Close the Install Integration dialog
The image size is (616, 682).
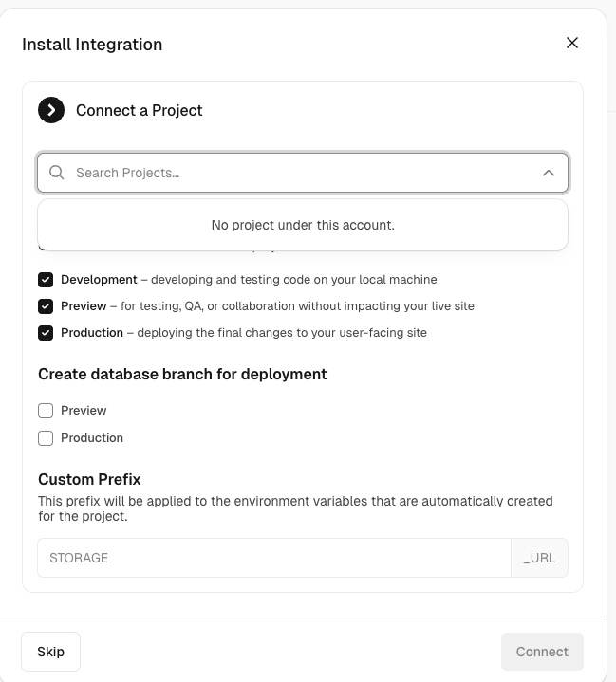pyautogui.click(x=571, y=43)
